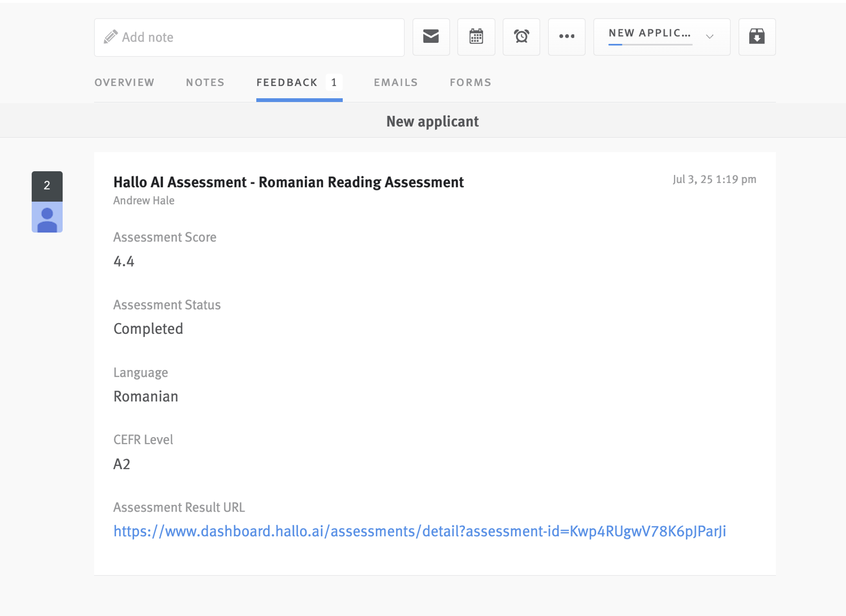Switch to the Notes tab
Viewport: 846px width, 616px height.
(205, 82)
